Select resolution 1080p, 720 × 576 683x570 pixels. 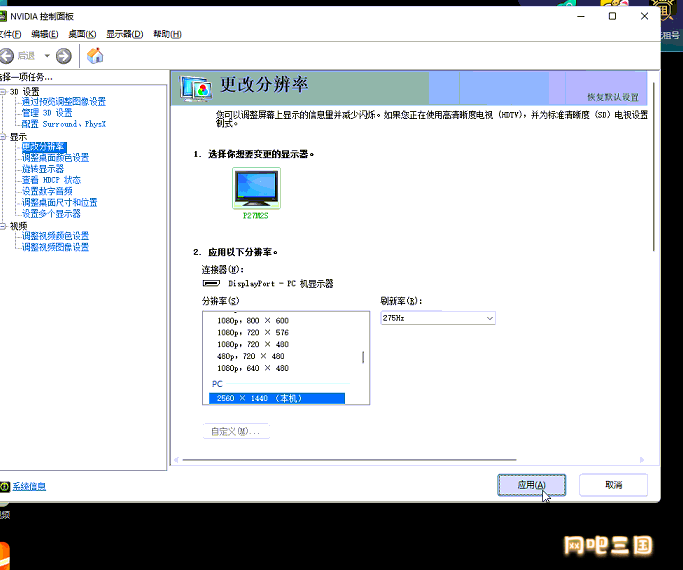(253, 333)
